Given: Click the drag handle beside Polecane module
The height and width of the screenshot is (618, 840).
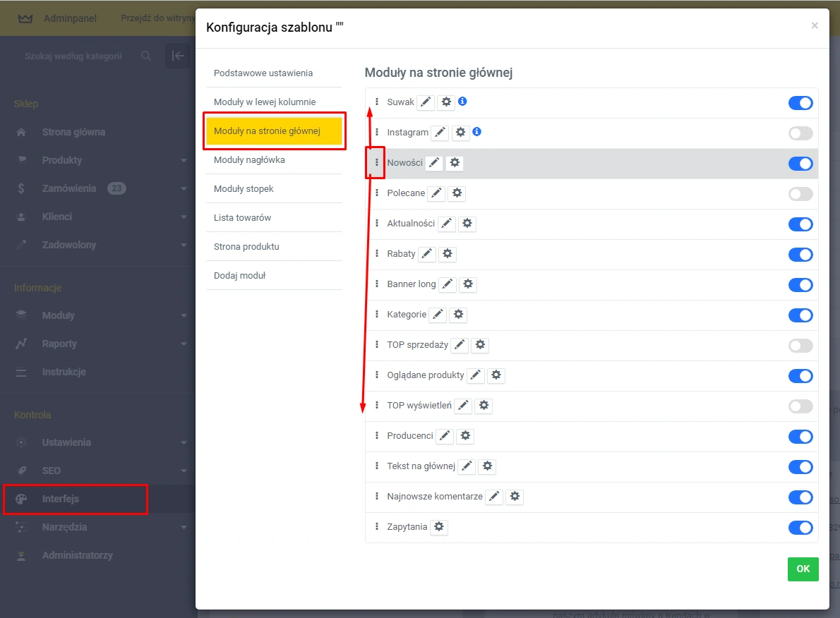Looking at the screenshot, I should click(x=376, y=193).
